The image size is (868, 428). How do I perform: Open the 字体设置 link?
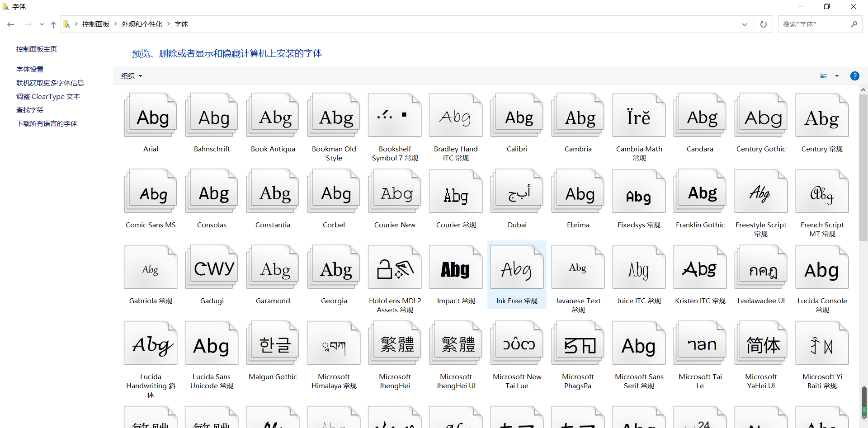tap(30, 69)
